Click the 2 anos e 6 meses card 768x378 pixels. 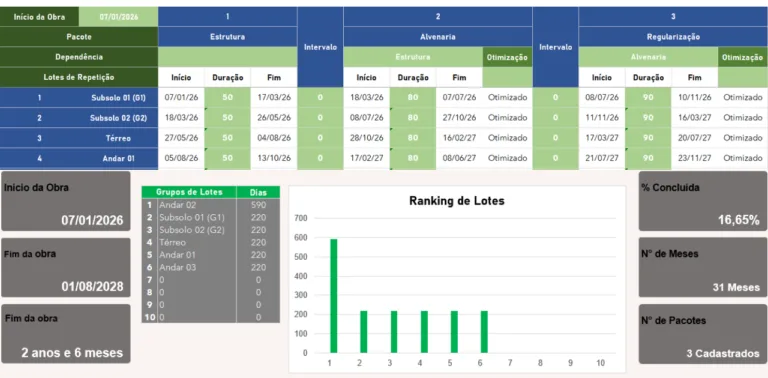pyautogui.click(x=66, y=333)
